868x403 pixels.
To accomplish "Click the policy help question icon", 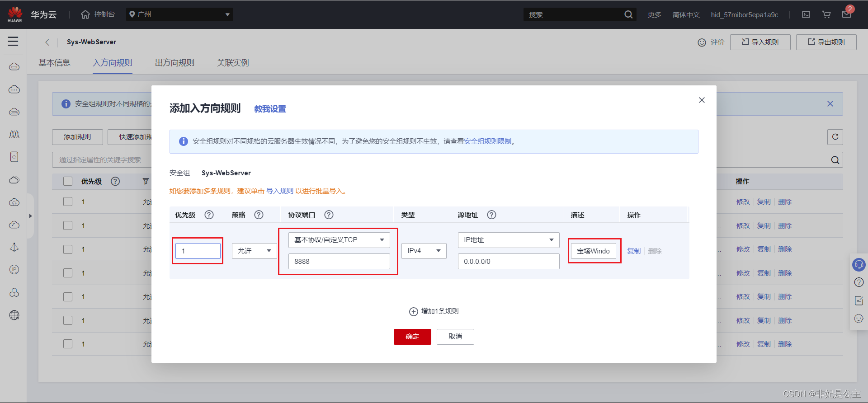I will click(x=259, y=215).
